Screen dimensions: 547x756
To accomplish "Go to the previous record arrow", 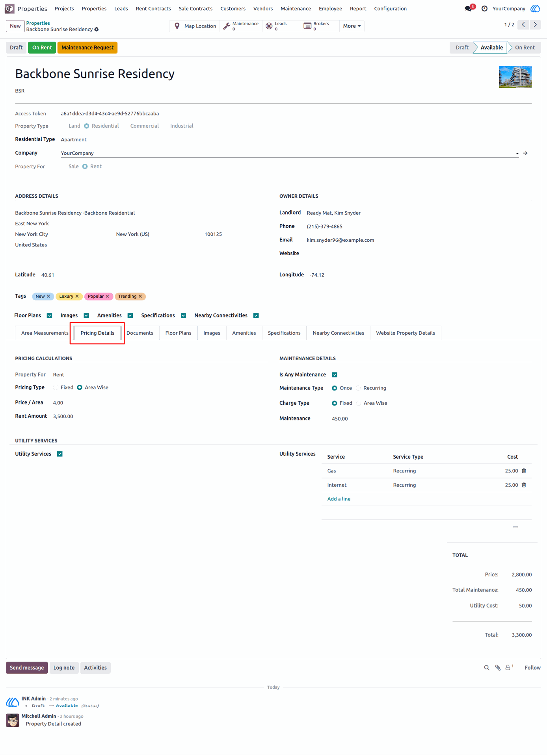I will [523, 24].
